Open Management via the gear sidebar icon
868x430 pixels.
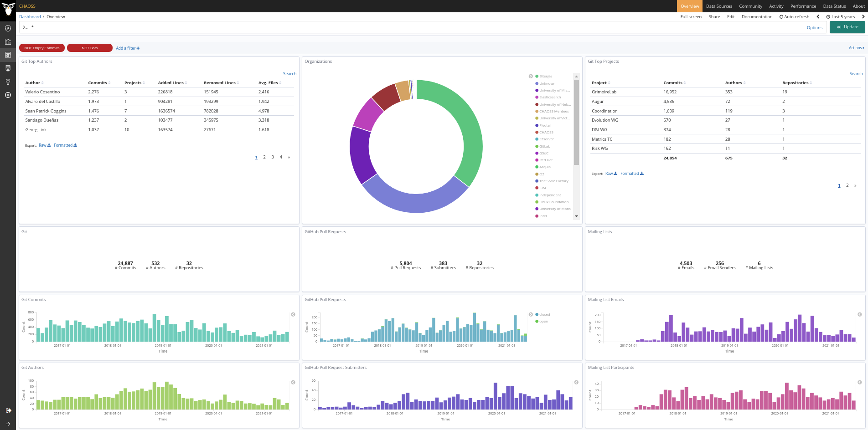pos(8,95)
